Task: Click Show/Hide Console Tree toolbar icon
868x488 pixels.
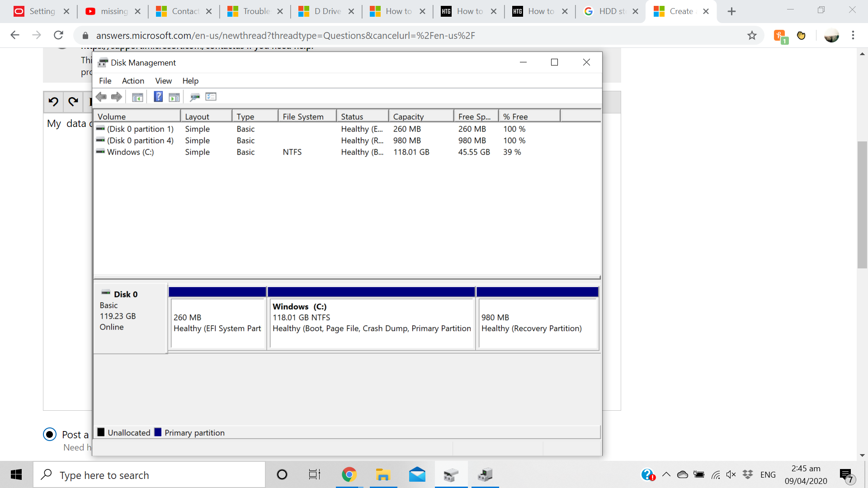Action: (137, 97)
